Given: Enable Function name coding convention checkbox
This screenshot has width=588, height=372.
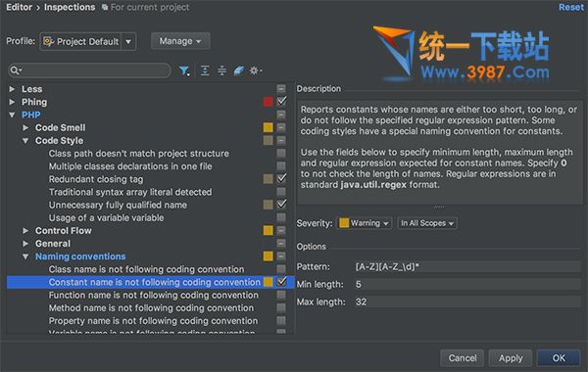Looking at the screenshot, I should [281, 295].
